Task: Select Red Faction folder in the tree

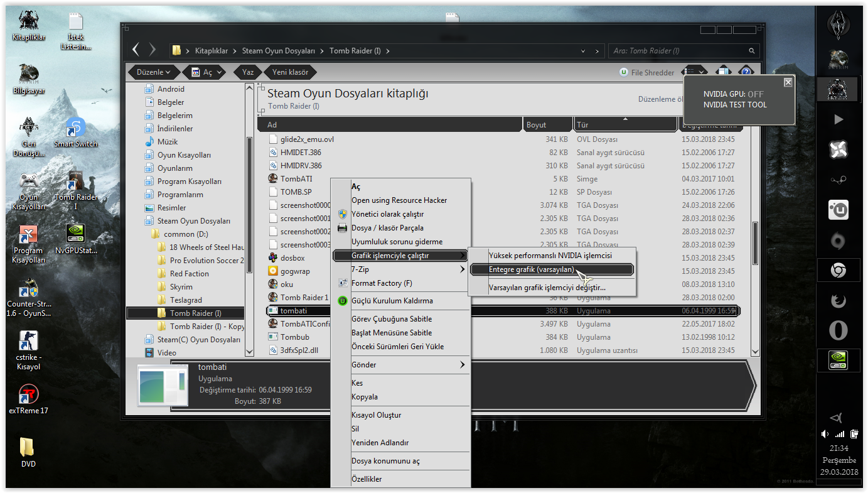Action: point(190,273)
